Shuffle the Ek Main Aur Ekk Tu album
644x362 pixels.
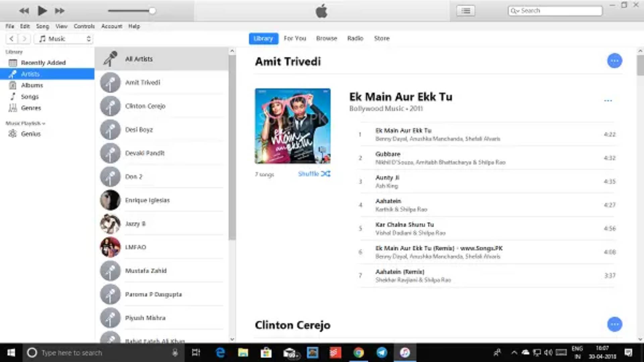click(x=314, y=174)
